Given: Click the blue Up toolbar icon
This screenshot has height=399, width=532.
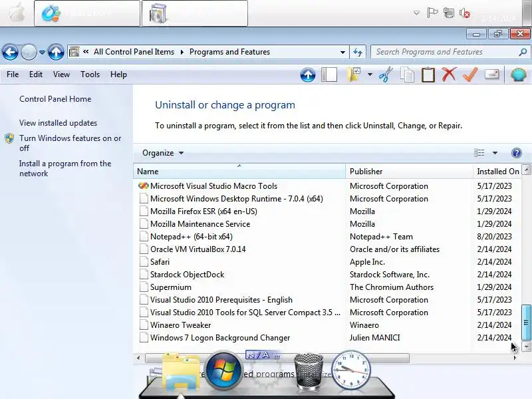Looking at the screenshot, I should 308,74.
